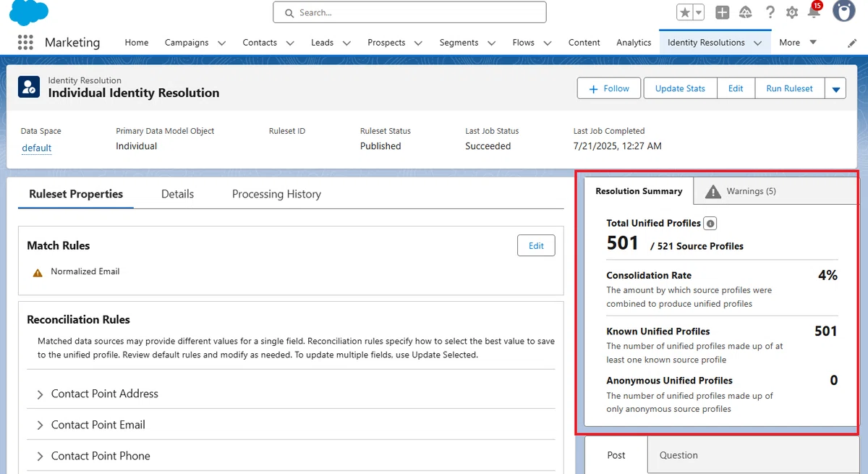The width and height of the screenshot is (868, 474).
Task: Open the Setup gear icon
Action: 792,12
